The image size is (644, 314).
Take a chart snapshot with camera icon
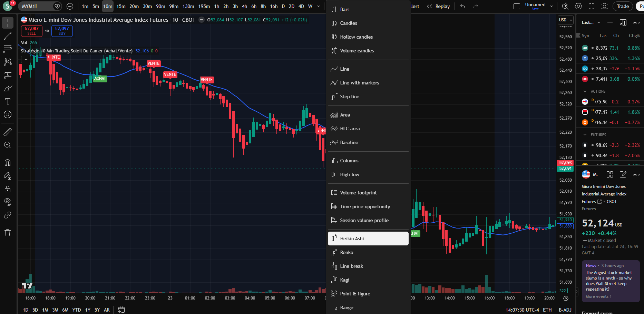tap(604, 6)
